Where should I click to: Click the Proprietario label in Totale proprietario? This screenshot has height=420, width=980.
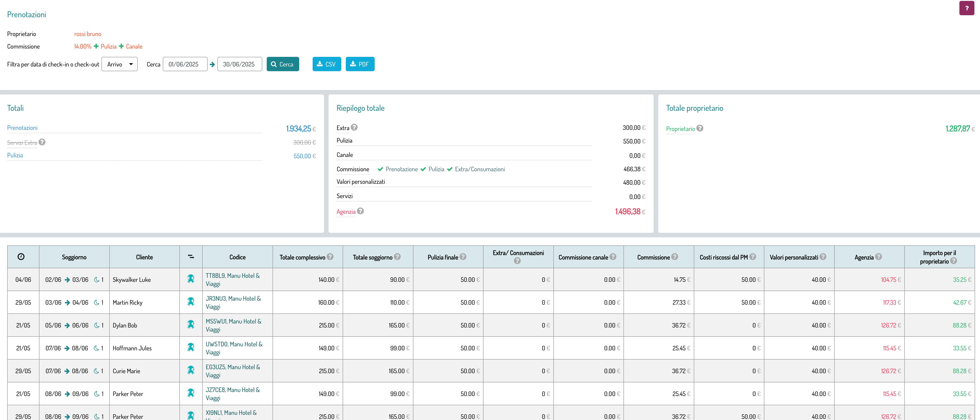680,129
